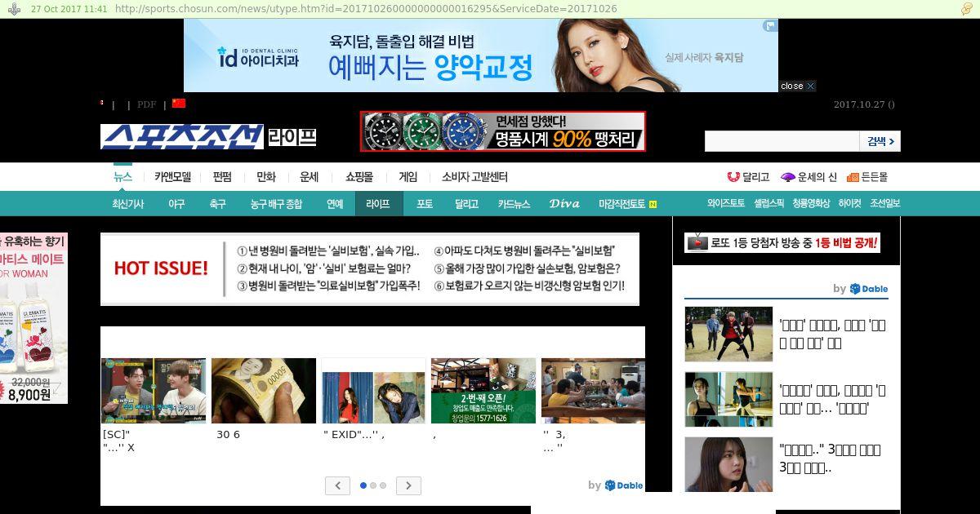Open the 쇼핑몰 menu item

click(359, 176)
